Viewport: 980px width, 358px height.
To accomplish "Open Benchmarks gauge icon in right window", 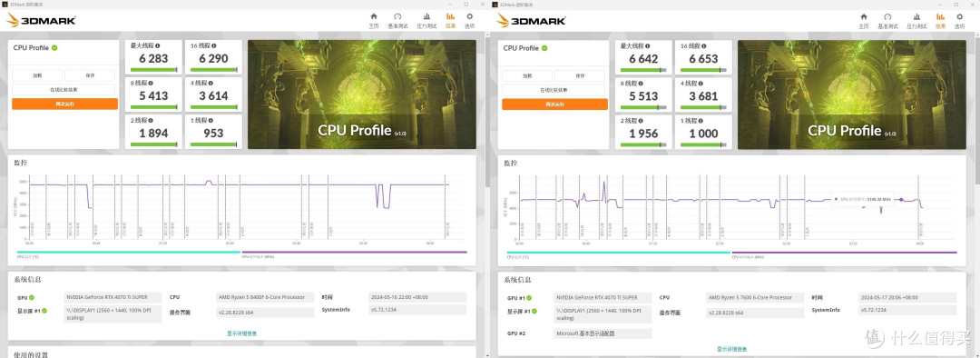I will point(887,21).
